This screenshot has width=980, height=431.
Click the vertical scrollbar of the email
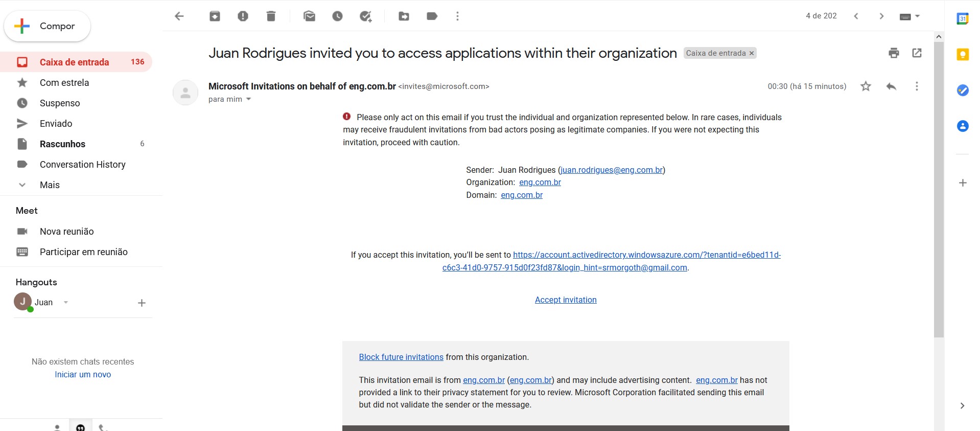[939, 189]
